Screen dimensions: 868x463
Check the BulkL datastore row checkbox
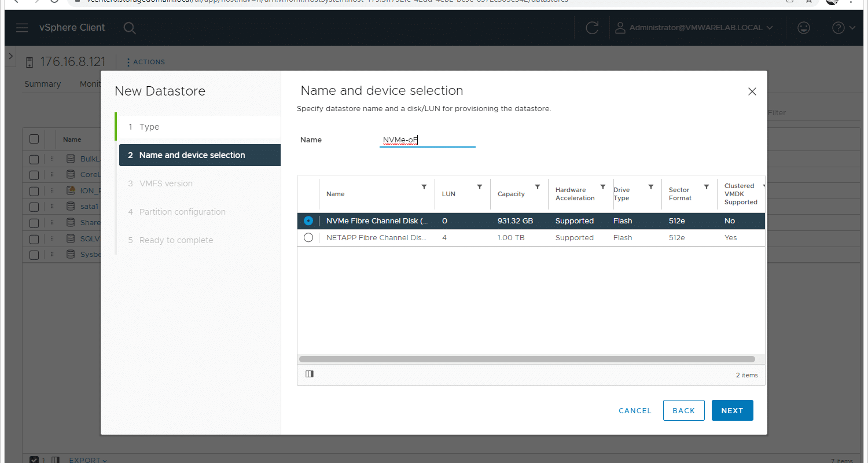click(x=34, y=159)
